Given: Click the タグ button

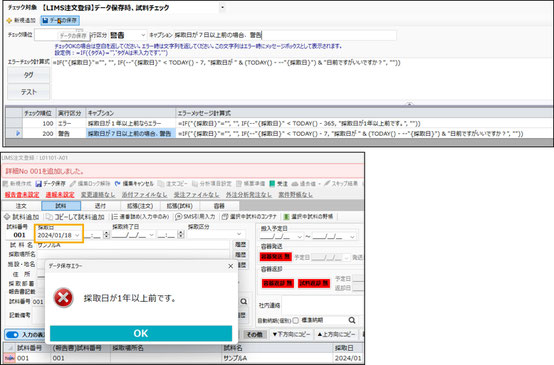Looking at the screenshot, I should (29, 75).
